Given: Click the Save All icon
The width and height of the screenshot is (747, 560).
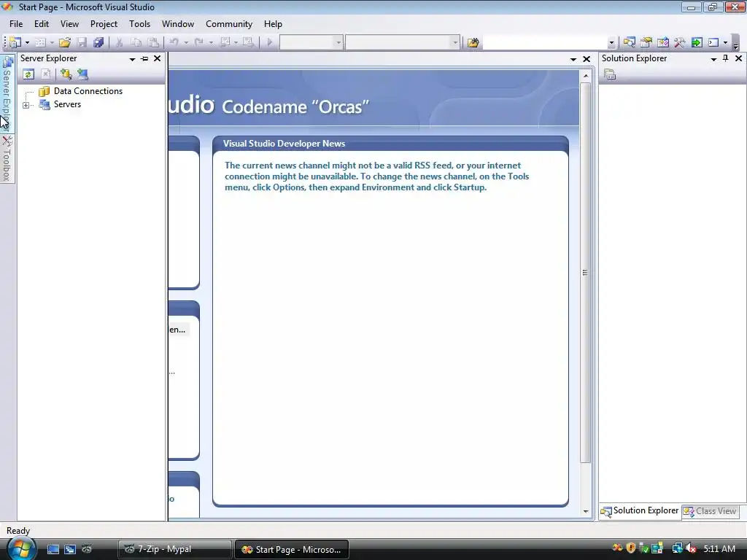Looking at the screenshot, I should coord(98,42).
